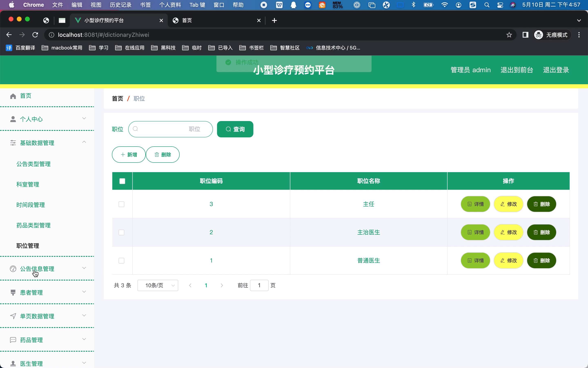Check the box for row 主治医生

pos(121,232)
